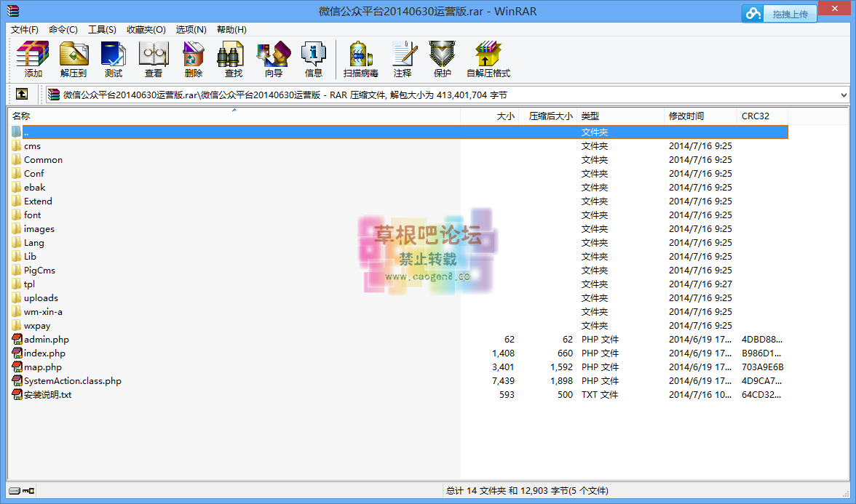The width and height of the screenshot is (856, 504).
Task: Select the index.php file
Action: (x=44, y=353)
